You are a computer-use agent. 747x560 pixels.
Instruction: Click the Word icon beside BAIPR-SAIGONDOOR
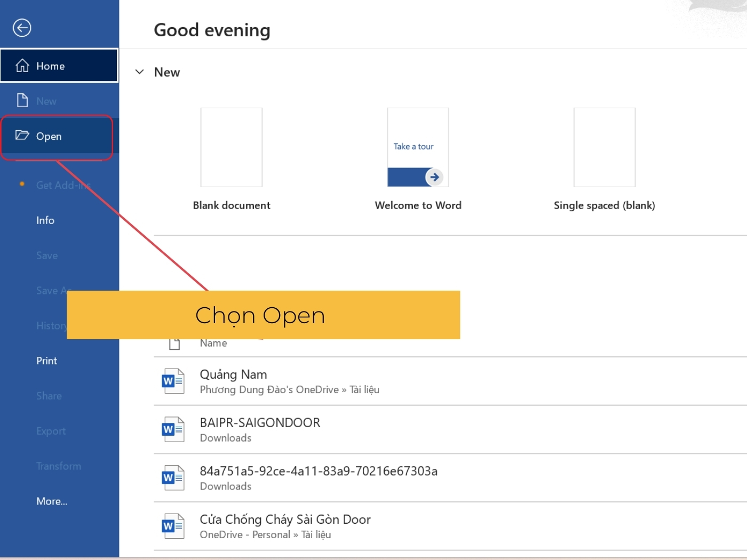point(173,429)
